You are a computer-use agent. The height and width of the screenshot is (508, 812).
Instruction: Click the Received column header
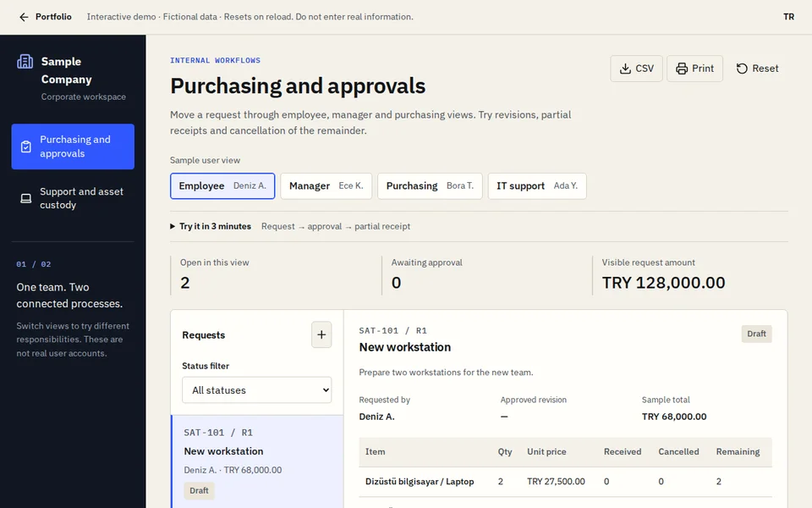click(x=623, y=452)
